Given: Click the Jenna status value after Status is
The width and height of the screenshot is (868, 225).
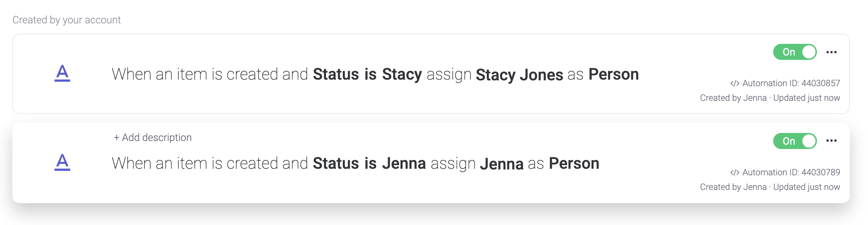Looking at the screenshot, I should pos(404,164).
